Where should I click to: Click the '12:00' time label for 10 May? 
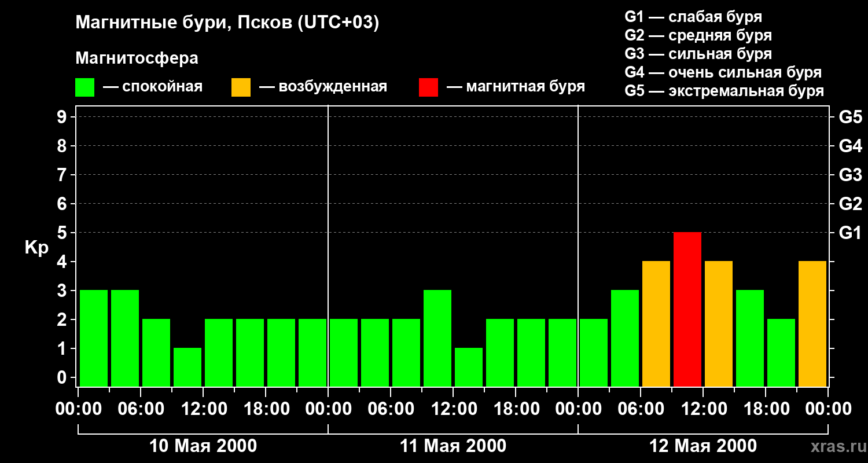tap(203, 409)
